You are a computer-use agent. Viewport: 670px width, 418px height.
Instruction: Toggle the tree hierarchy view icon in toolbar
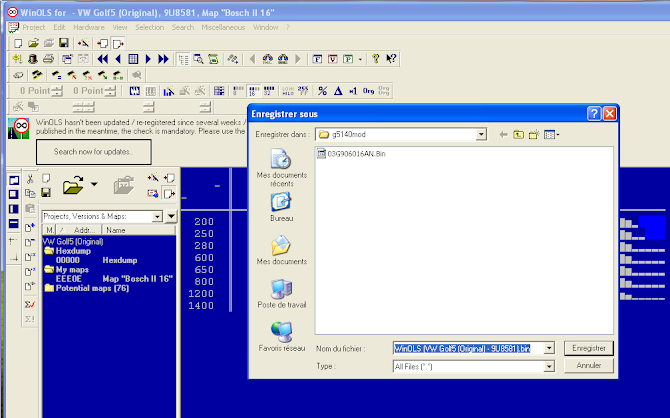click(184, 59)
